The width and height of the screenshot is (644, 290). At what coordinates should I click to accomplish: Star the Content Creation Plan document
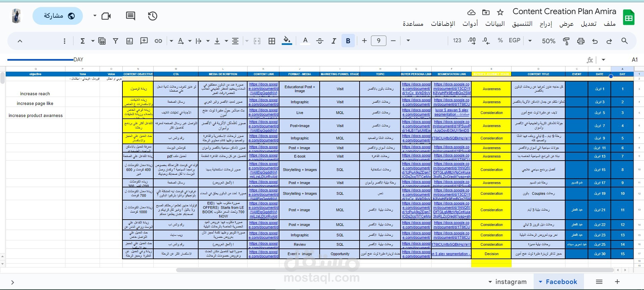click(500, 12)
